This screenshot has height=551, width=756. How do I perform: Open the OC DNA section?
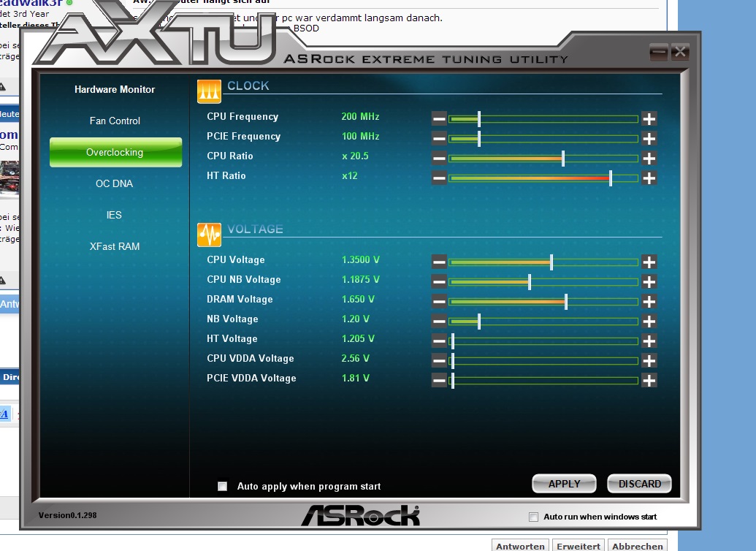114,183
